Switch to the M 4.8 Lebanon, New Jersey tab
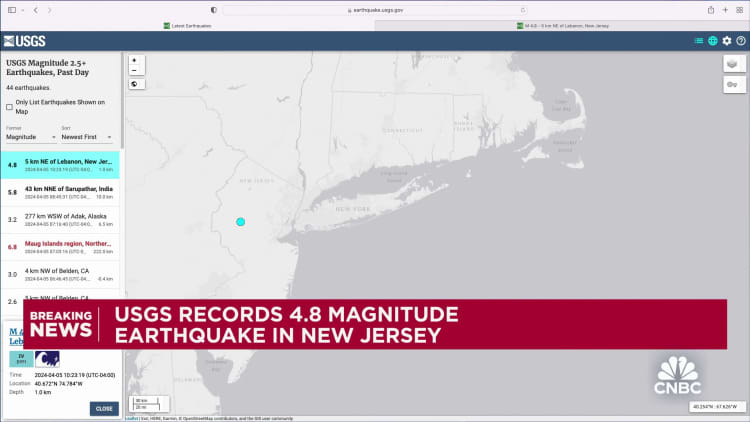 562,26
